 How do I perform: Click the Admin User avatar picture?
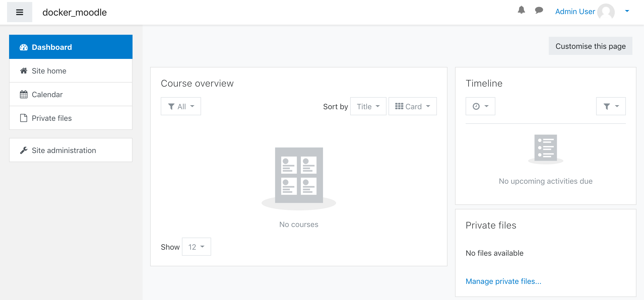pos(606,12)
